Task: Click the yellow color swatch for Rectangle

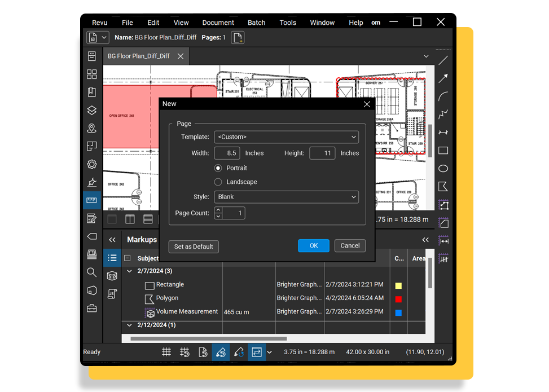Action: point(398,285)
